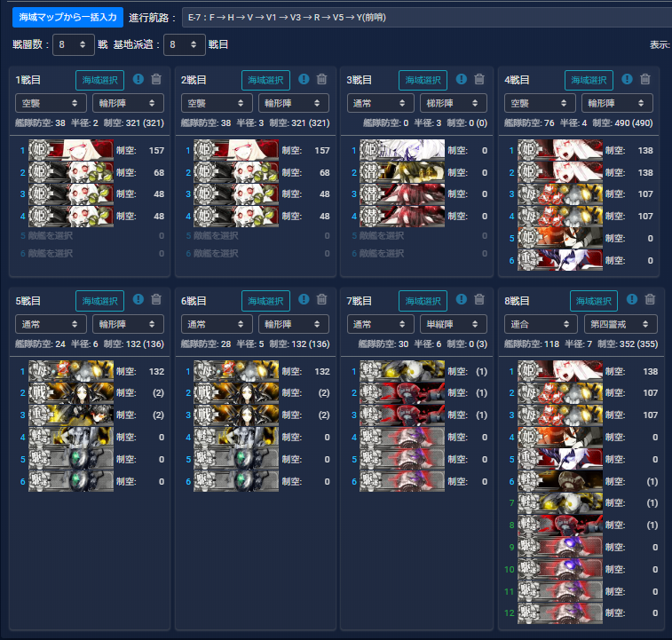672x640 pixels.
Task: Click the info icon for 7戦目
Action: (461, 300)
